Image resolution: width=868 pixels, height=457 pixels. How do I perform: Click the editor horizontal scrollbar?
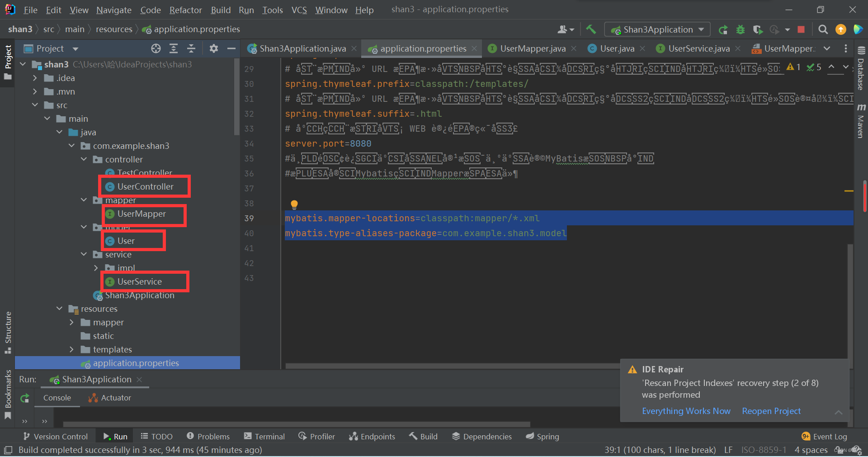click(452, 366)
